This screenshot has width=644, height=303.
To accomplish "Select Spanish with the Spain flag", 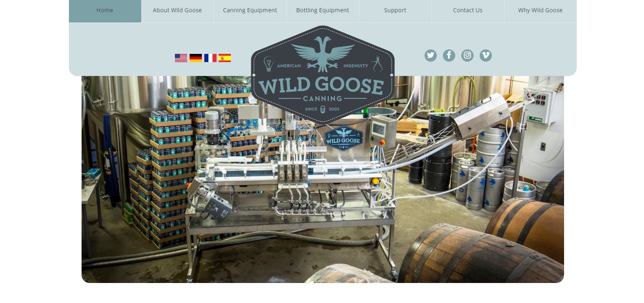I will coord(225,58).
